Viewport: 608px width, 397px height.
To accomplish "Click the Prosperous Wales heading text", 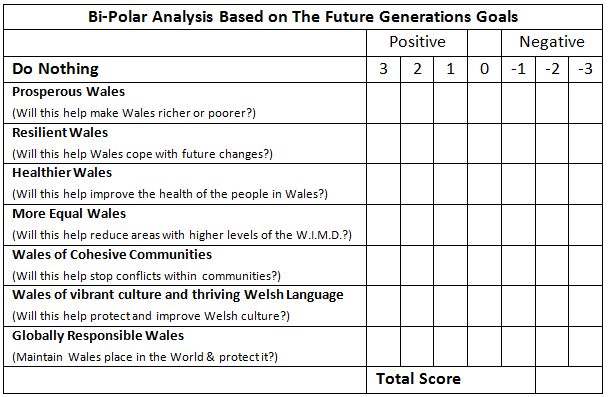I will click(69, 91).
